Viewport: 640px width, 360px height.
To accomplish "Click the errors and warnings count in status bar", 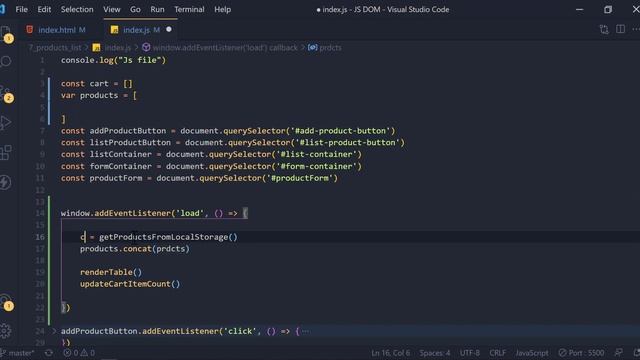I will pos(79,353).
